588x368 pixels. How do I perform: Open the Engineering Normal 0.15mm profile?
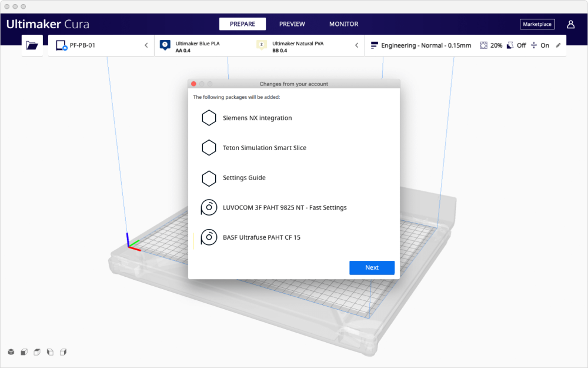426,45
